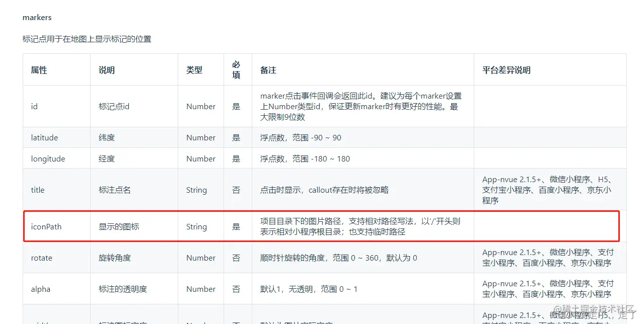Viewport: 644px width, 324px height.
Task: Select the latitude row
Action: (x=44, y=137)
